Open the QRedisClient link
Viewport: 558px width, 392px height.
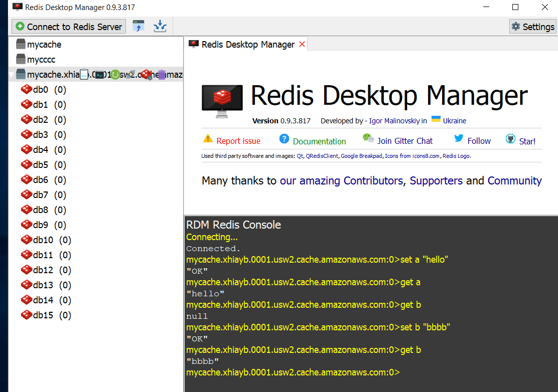[x=322, y=156]
